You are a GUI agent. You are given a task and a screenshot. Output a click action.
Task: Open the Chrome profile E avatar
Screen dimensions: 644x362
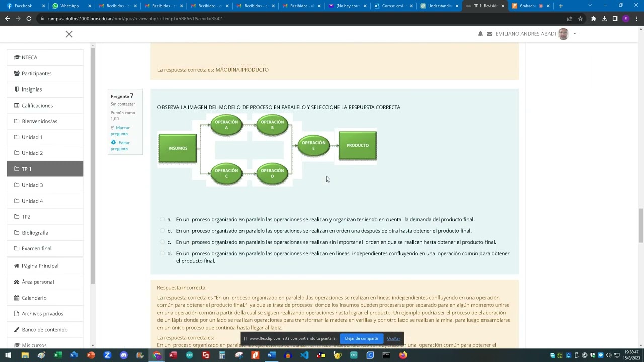tap(626, 19)
